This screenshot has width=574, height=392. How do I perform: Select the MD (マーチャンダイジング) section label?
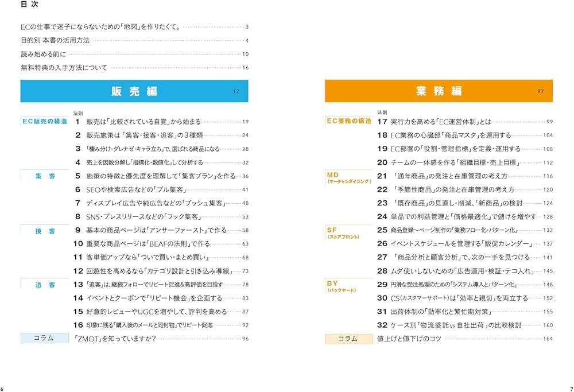pos(348,178)
